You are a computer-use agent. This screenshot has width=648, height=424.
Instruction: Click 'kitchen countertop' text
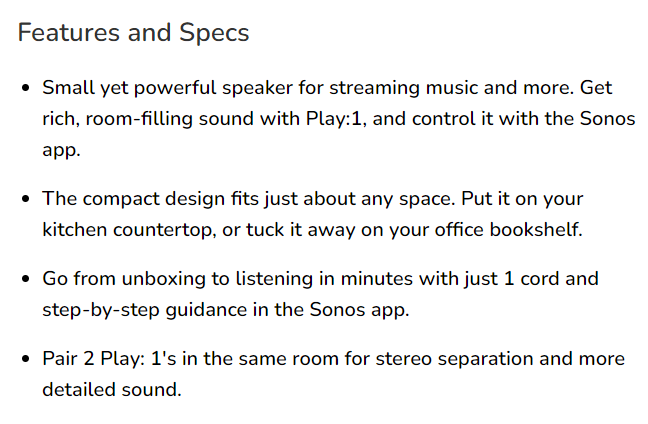click(x=129, y=230)
